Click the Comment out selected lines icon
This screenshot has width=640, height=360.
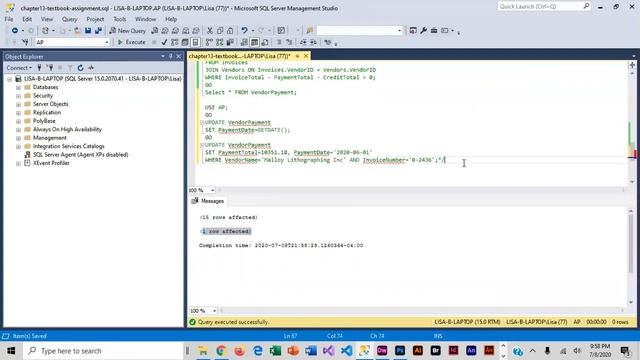279,42
